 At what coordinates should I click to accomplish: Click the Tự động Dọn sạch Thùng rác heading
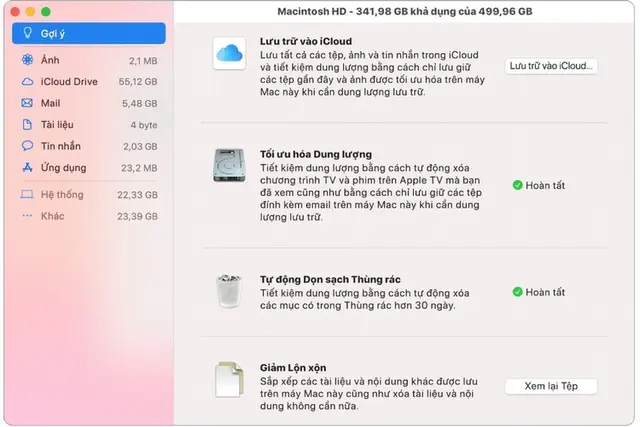330,279
